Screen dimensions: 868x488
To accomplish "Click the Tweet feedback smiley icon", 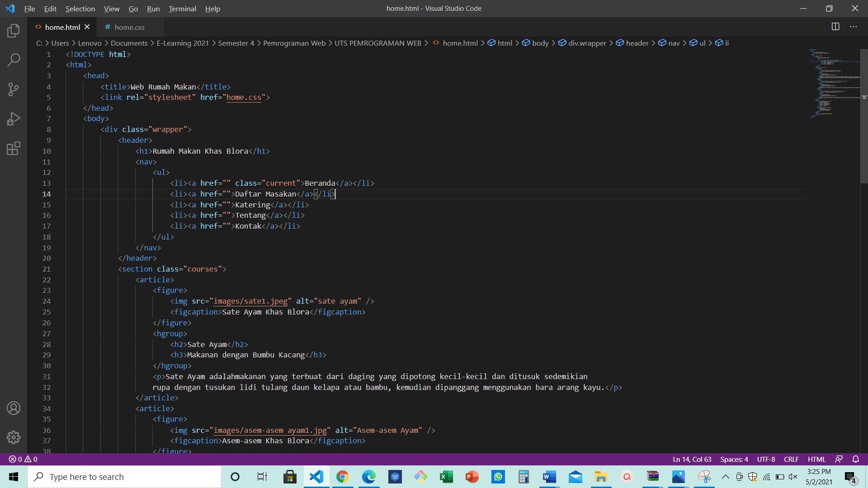I will coord(840,459).
